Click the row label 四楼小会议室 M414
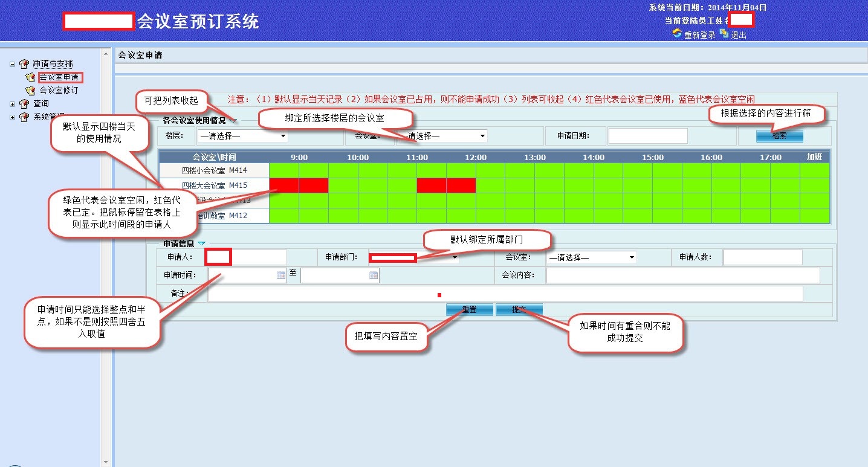The image size is (868, 467). click(215, 171)
